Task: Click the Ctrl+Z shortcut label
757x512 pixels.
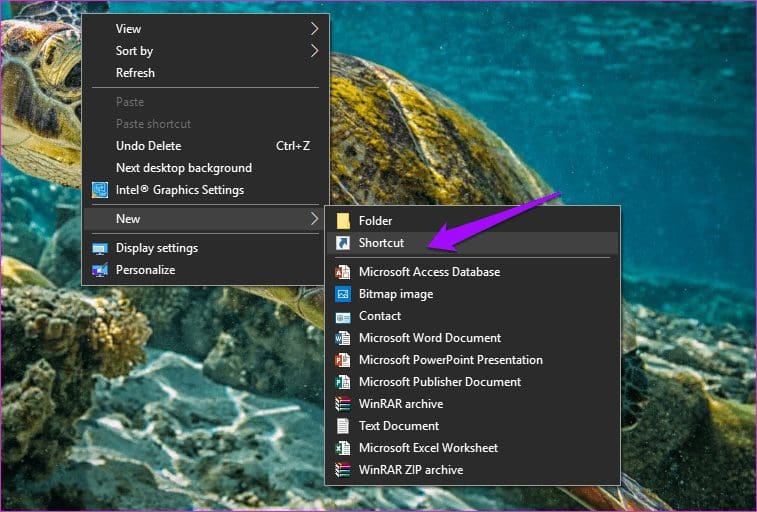Action: coord(293,146)
